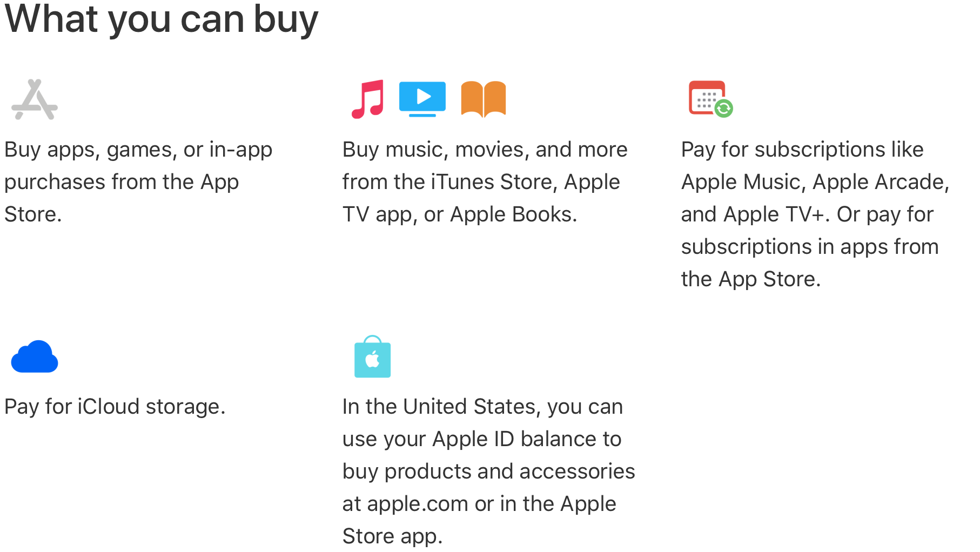Image resolution: width=980 pixels, height=552 pixels.
Task: Click the green refresh badge on calendar
Action: click(724, 109)
